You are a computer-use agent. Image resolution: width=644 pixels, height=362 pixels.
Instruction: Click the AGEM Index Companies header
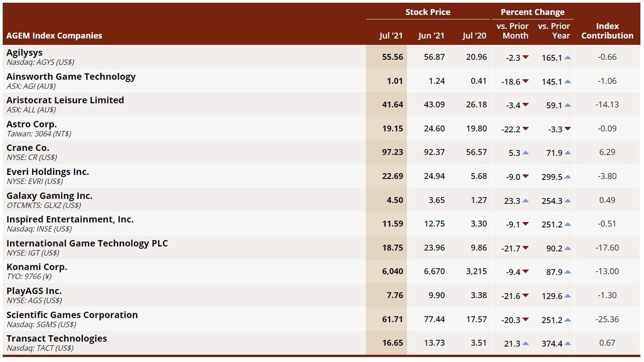click(x=54, y=36)
